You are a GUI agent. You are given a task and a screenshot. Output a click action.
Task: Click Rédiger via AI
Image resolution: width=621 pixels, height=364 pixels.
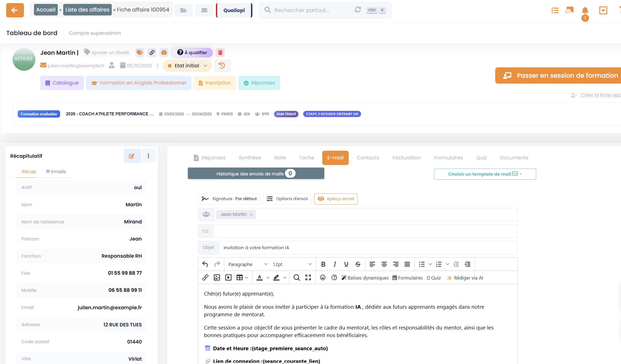point(465,278)
